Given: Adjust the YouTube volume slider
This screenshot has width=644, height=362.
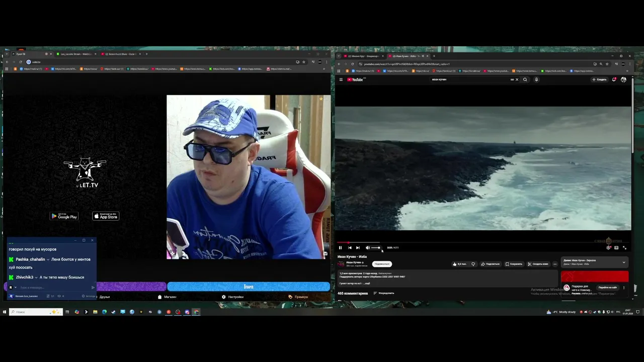Looking at the screenshot, I should click(376, 247).
